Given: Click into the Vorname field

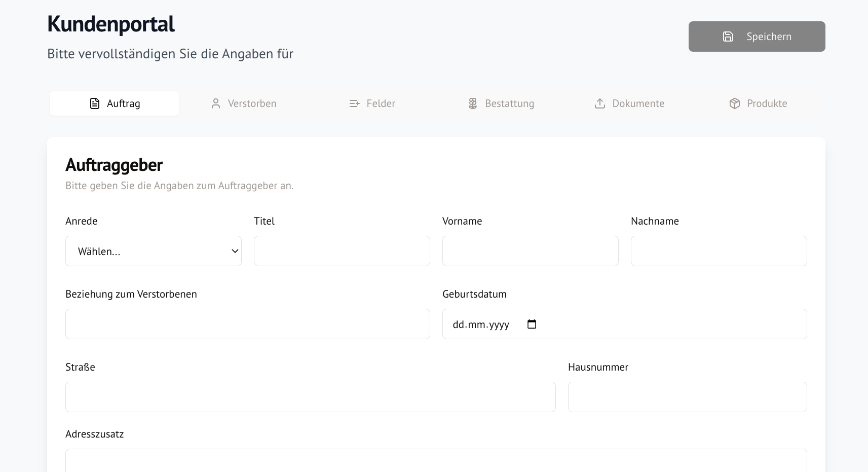Looking at the screenshot, I should pyautogui.click(x=531, y=251).
